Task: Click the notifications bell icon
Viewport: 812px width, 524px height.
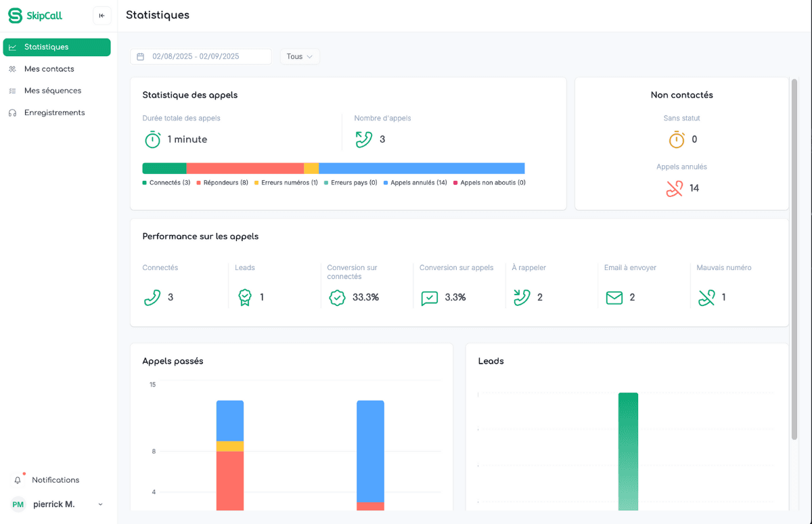Action: 18,480
